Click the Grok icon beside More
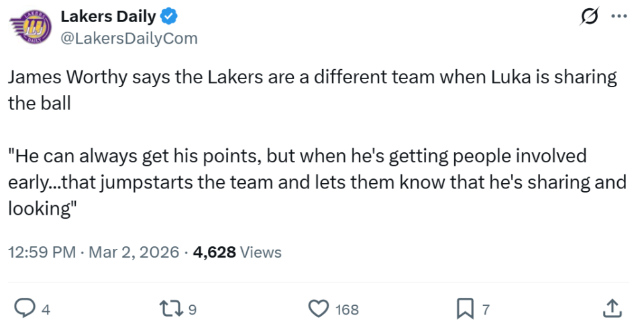 point(588,17)
